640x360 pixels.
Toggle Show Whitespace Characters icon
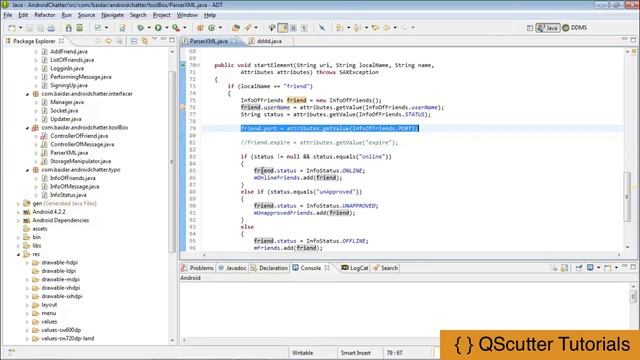coord(304,28)
